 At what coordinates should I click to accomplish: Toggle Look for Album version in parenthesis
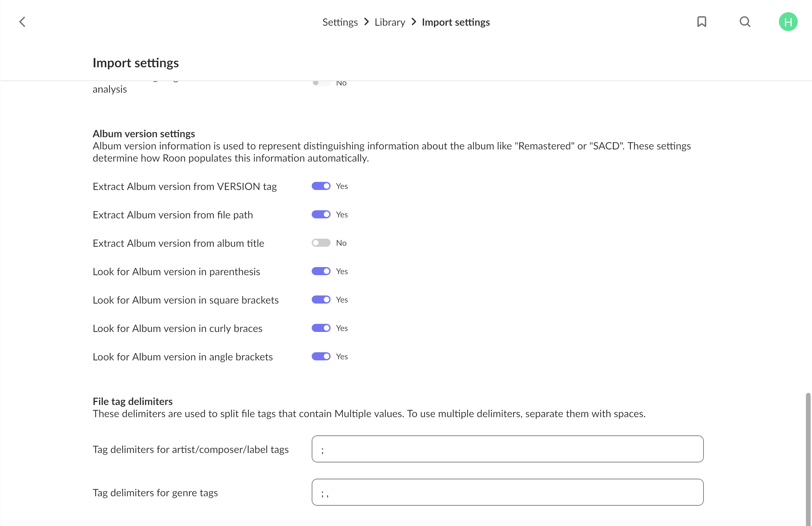[x=321, y=271]
